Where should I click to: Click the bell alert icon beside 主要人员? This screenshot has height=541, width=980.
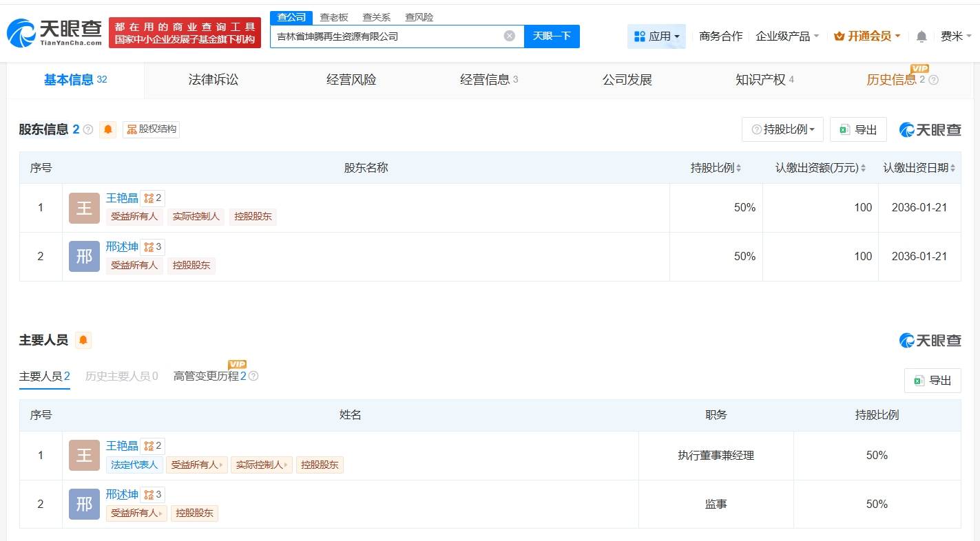[x=83, y=339]
